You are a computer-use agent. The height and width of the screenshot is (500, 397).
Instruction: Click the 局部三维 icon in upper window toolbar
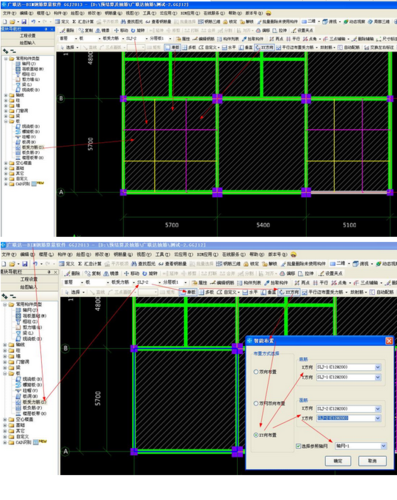379,22
